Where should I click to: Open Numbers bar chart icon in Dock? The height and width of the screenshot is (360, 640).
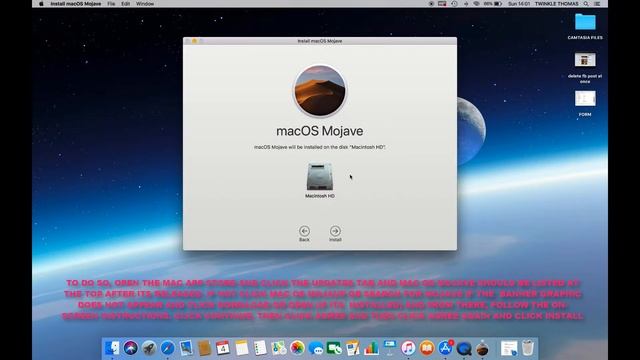click(x=371, y=348)
